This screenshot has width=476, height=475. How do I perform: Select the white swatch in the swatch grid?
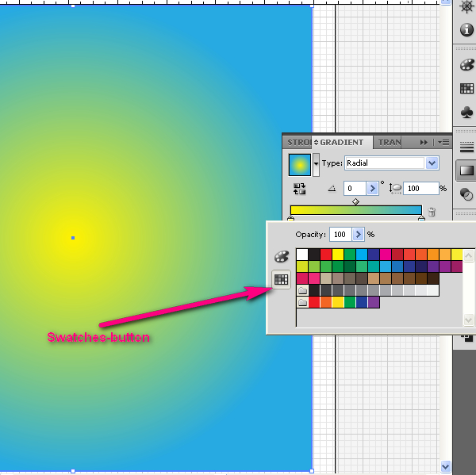(302, 255)
